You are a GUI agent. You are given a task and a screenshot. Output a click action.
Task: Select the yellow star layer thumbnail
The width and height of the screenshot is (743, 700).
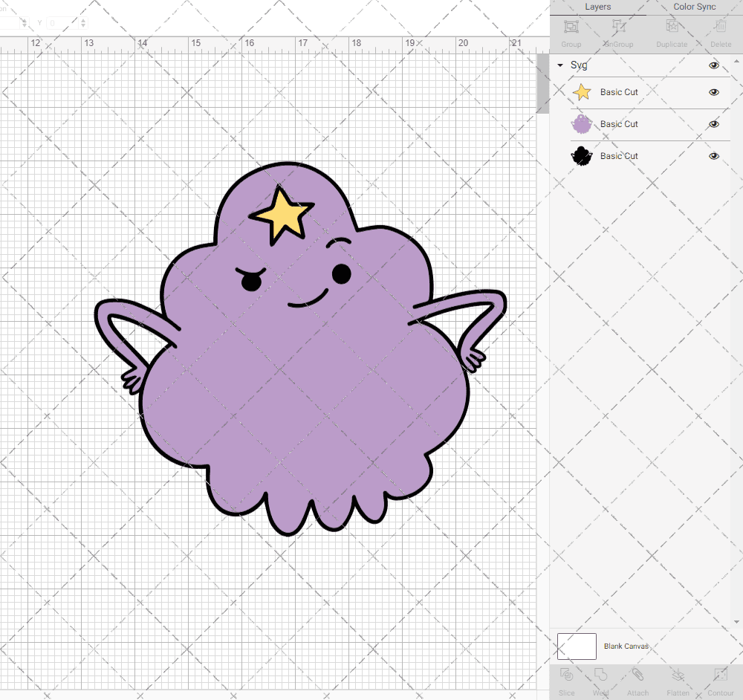582,92
